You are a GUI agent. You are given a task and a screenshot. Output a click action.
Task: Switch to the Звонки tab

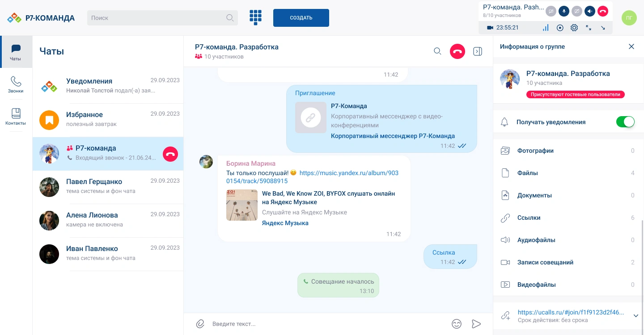pyautogui.click(x=16, y=84)
